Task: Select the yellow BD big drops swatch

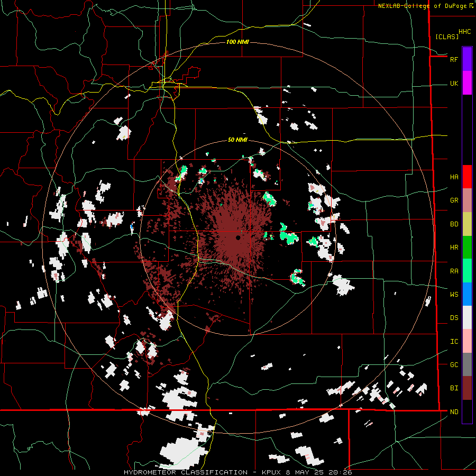Action: tap(467, 224)
